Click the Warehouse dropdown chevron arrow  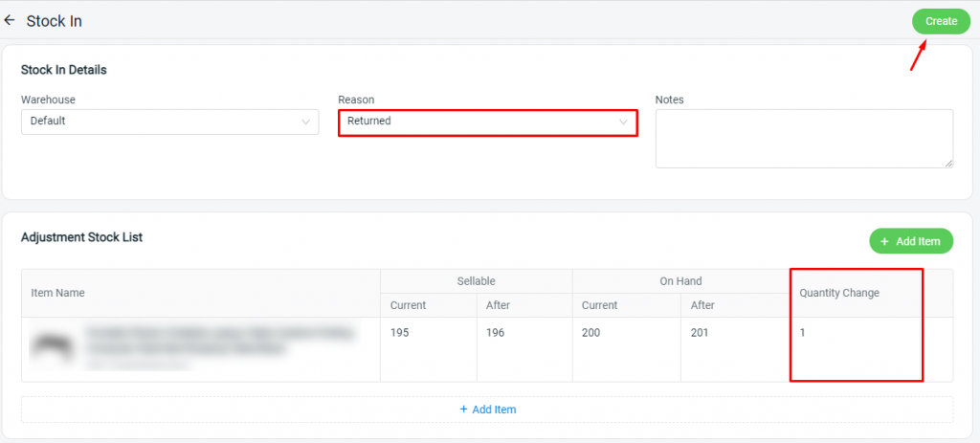(305, 122)
